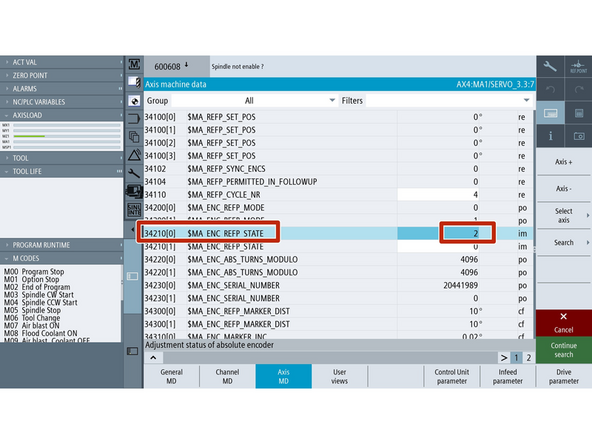Select row 34220[0] $MA_ENC_ABS_TURNS_MODULO
This screenshot has height=444, width=592.
pos(338,260)
